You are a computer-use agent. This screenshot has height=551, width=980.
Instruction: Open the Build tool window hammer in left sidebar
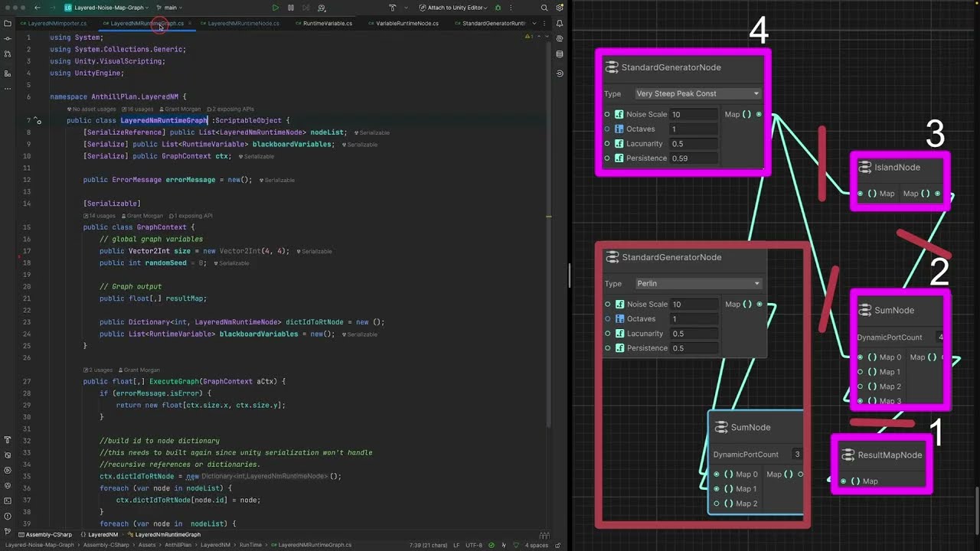click(x=8, y=440)
